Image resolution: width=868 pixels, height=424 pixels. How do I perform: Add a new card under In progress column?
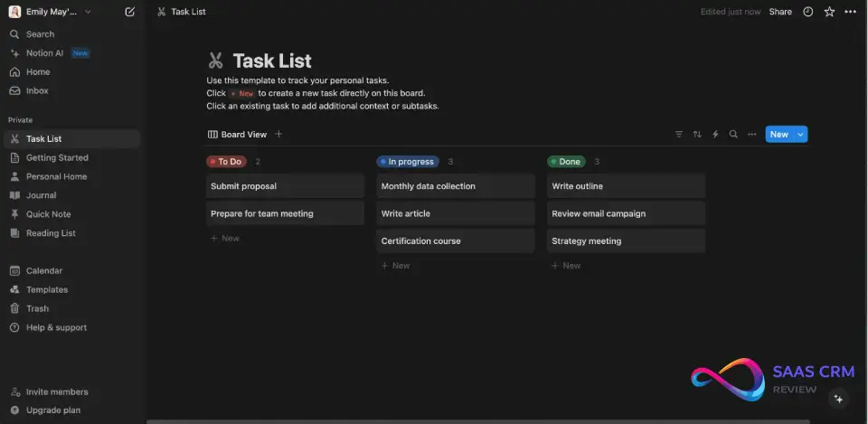[x=396, y=266]
